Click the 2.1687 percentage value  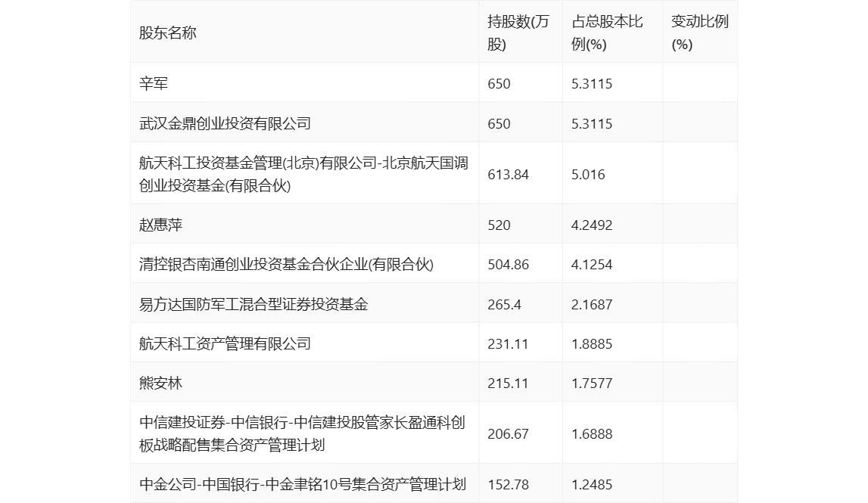pyautogui.click(x=592, y=304)
